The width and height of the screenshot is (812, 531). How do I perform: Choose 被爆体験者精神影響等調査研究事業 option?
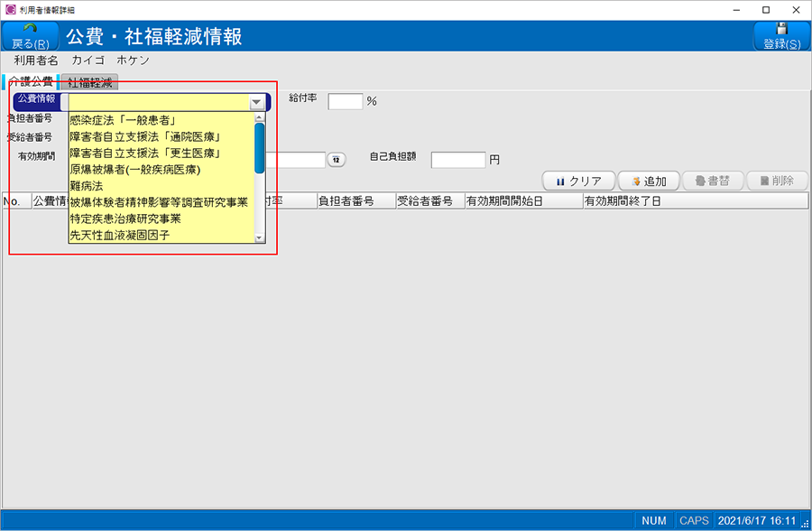pos(159,202)
